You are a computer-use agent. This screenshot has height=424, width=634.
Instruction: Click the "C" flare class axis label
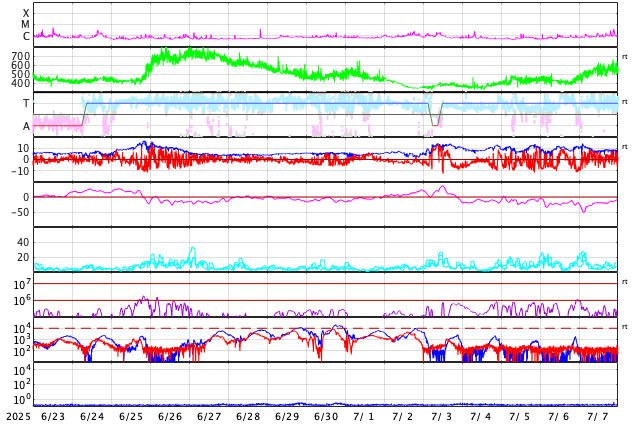pyautogui.click(x=26, y=36)
